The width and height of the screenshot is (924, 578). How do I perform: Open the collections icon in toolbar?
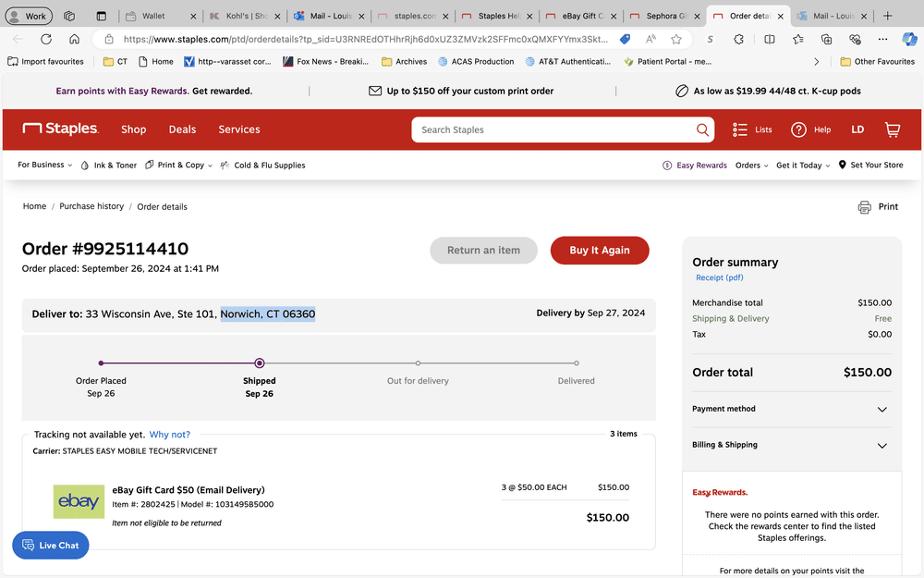[x=826, y=40]
